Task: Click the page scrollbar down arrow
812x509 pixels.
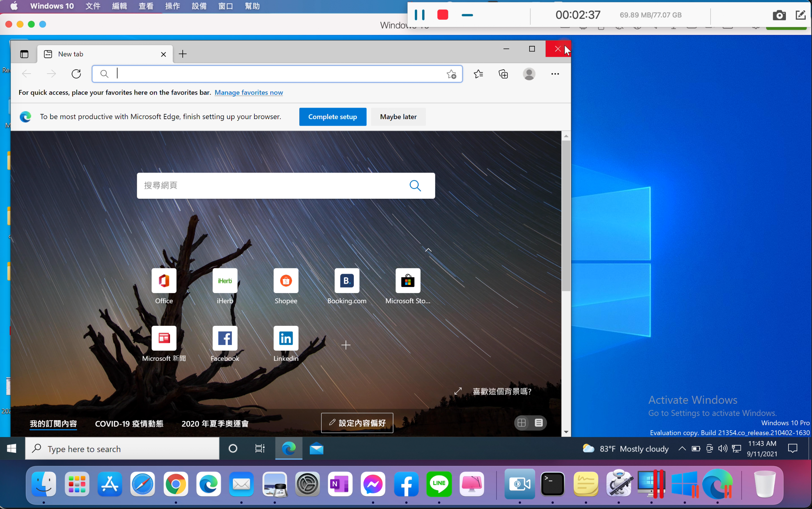Action: pos(566,432)
